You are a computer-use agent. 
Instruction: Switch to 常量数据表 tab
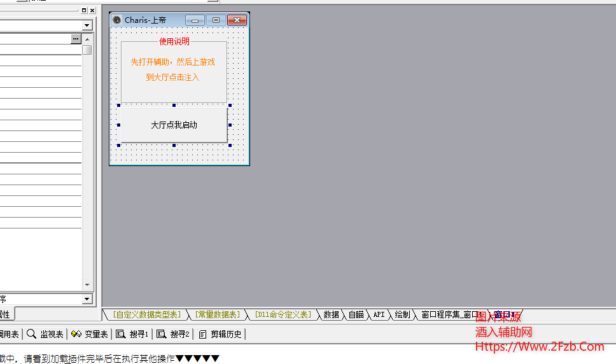[218, 314]
